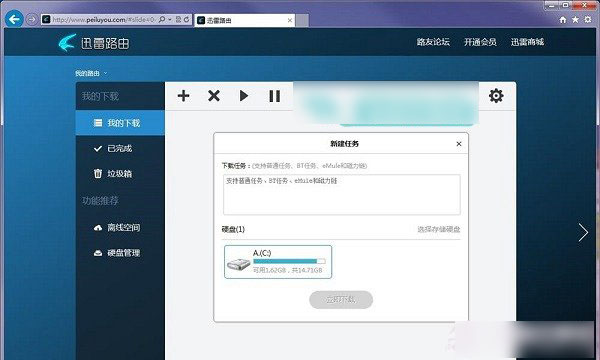Click the pause icon to pause tasks
This screenshot has height=360, width=600.
click(274, 96)
